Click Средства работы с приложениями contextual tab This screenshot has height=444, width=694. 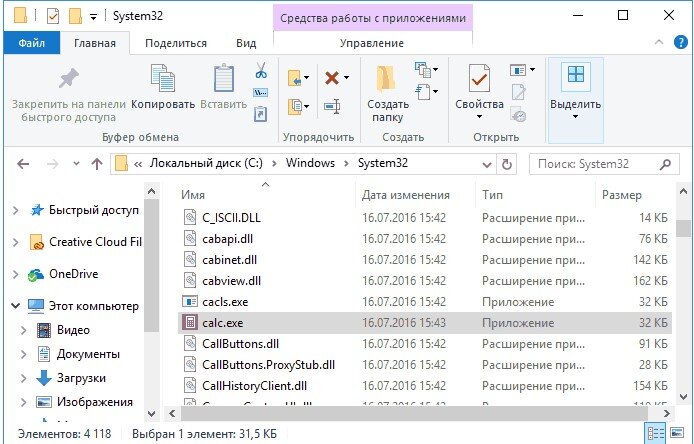373,18
